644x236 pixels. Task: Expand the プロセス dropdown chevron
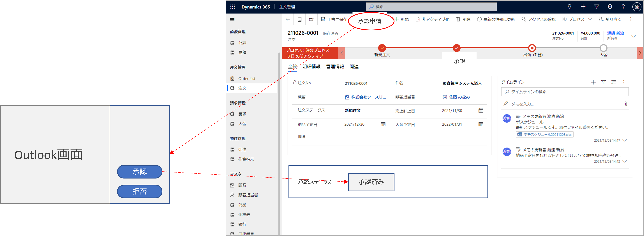tap(590, 19)
